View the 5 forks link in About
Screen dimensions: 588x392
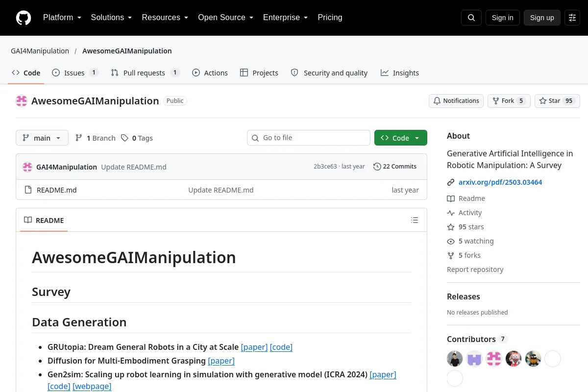click(x=464, y=255)
